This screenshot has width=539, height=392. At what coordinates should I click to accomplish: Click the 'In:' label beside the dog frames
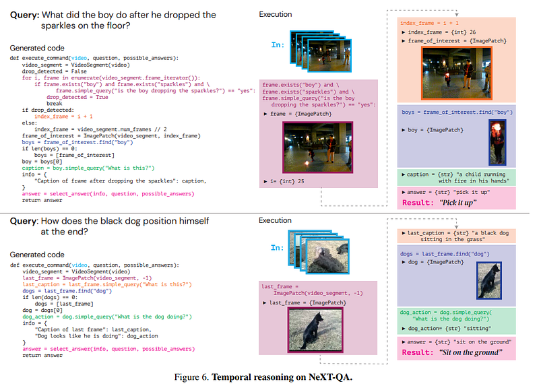pos(278,248)
